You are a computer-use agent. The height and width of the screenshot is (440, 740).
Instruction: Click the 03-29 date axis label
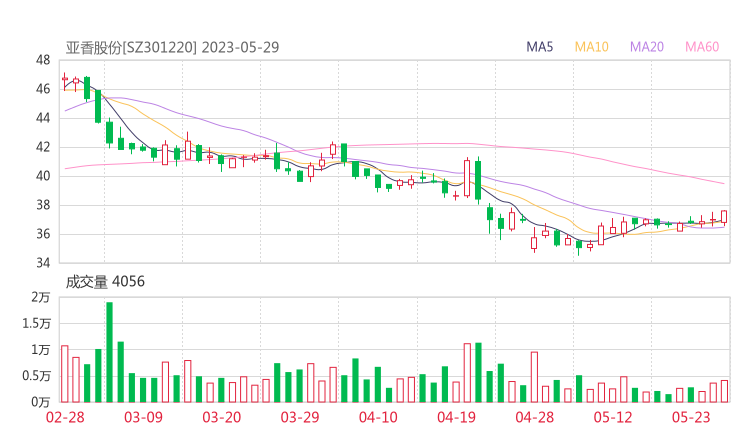(300, 417)
